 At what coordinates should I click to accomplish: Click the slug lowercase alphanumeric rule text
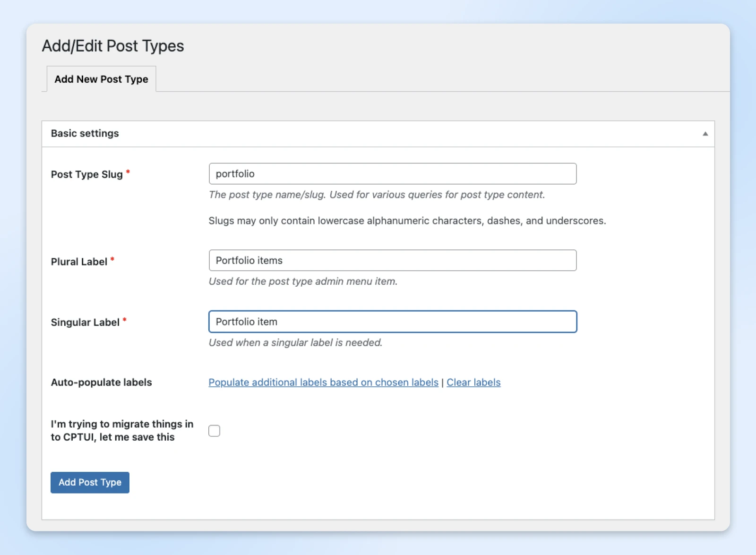point(407,221)
